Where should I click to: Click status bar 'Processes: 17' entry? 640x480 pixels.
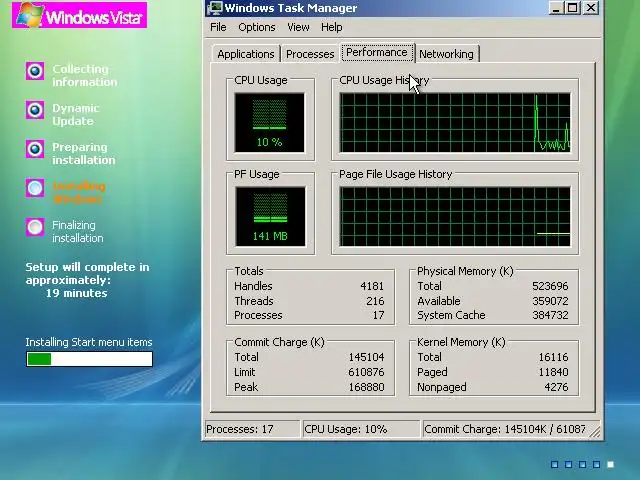point(252,429)
